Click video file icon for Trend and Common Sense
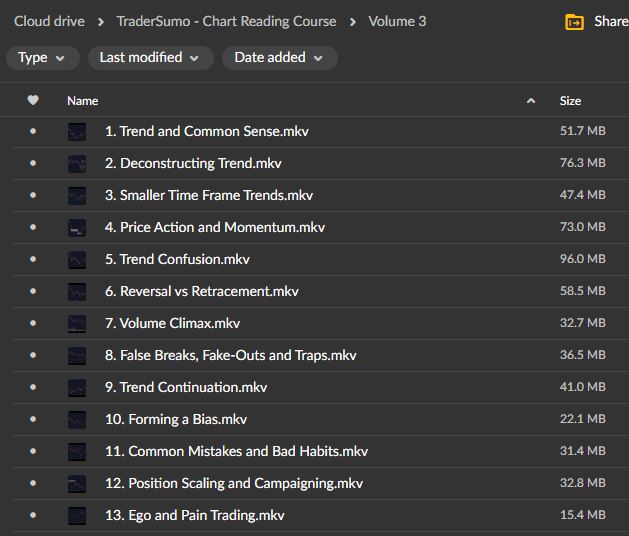The image size is (629, 536). click(77, 132)
